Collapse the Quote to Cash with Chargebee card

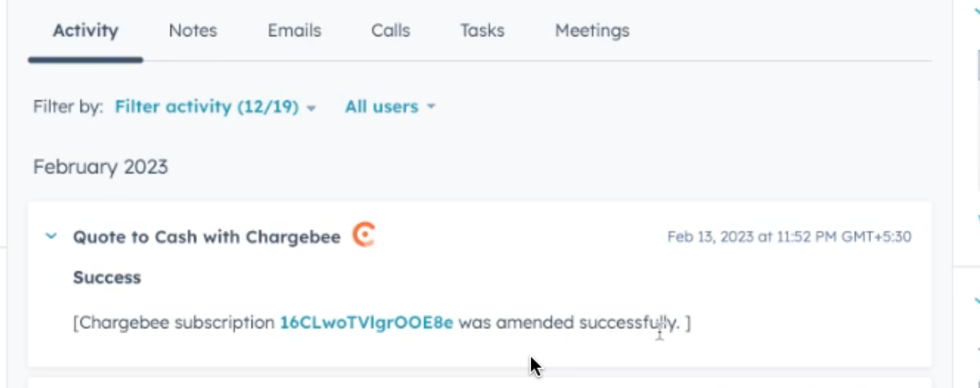(x=51, y=237)
